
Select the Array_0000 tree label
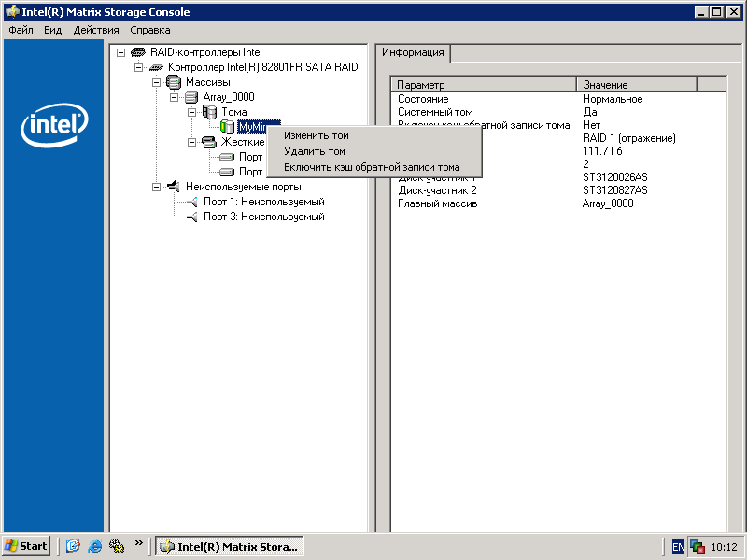coord(229,97)
